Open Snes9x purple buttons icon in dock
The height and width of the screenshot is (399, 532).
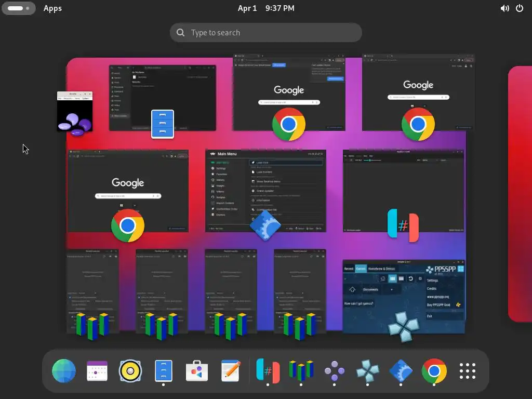(334, 370)
